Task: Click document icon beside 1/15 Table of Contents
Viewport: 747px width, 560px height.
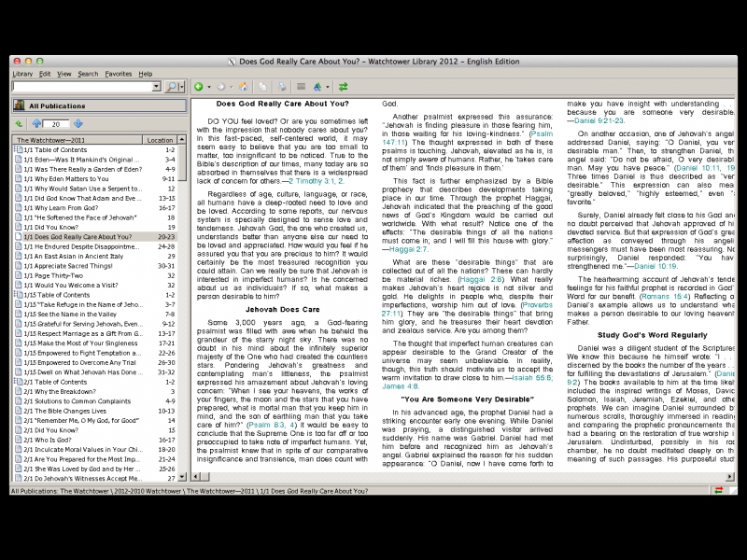Action: pos(18,295)
